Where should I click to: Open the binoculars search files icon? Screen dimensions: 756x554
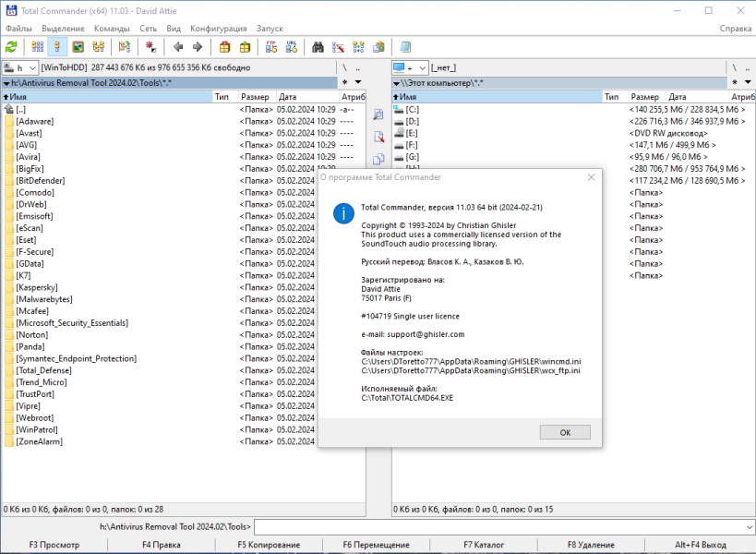[x=318, y=47]
